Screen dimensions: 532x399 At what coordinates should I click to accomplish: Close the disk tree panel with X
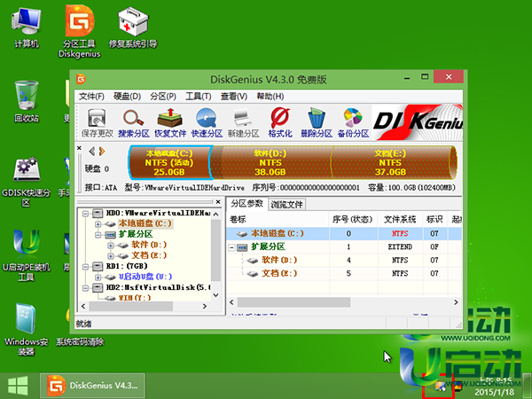pos(218,202)
